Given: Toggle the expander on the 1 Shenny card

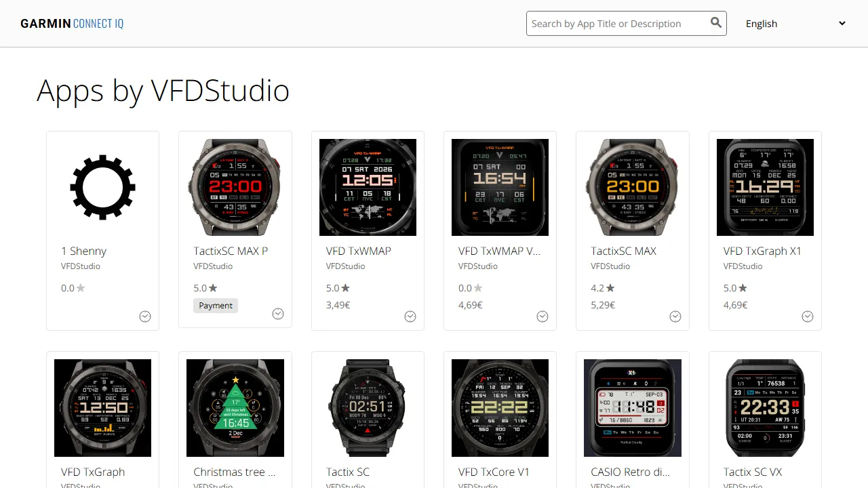Looking at the screenshot, I should 145,316.
